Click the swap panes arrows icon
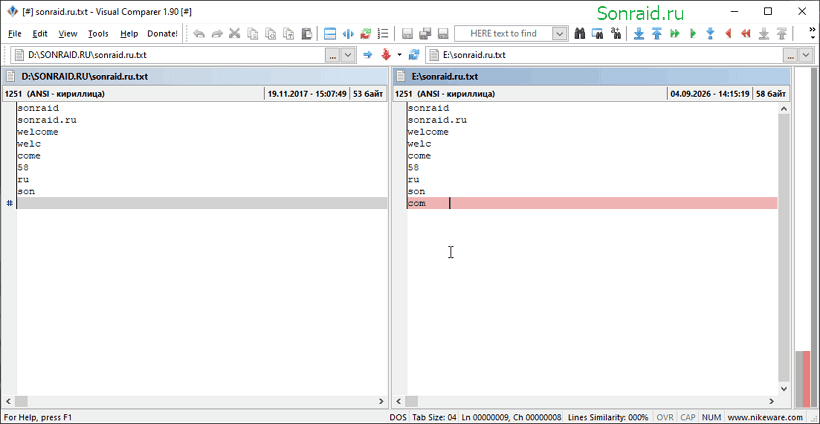 [348, 34]
